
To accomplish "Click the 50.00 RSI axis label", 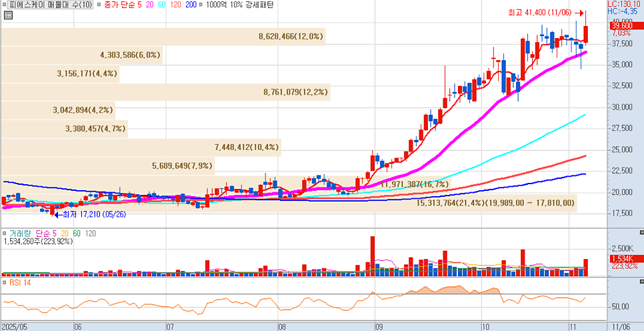I will 621,307.
